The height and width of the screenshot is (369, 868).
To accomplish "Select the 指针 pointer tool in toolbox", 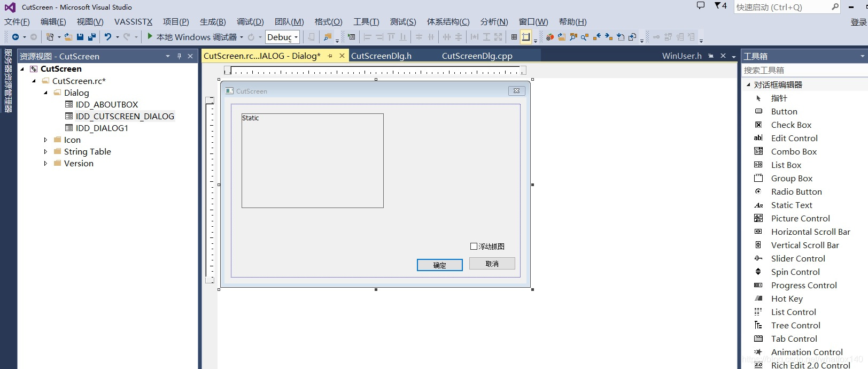I will click(779, 98).
